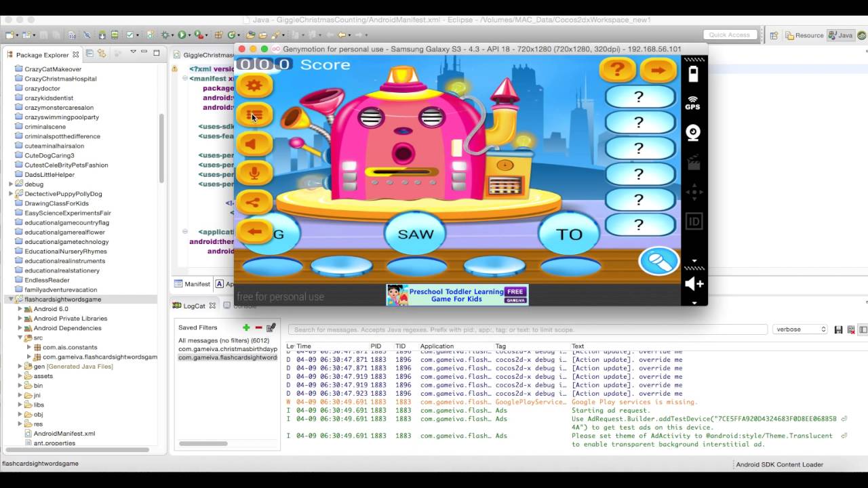Select the com.gameiva.christmasbirthdayp filter
This screenshot has width=868, height=488.
227,349
